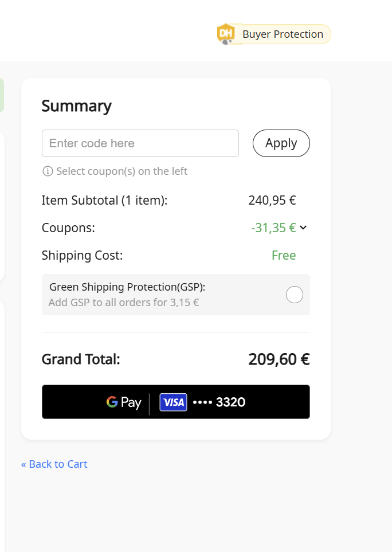Click the Grand Total 209,60 € amount
This screenshot has height=552, width=392.
279,359
